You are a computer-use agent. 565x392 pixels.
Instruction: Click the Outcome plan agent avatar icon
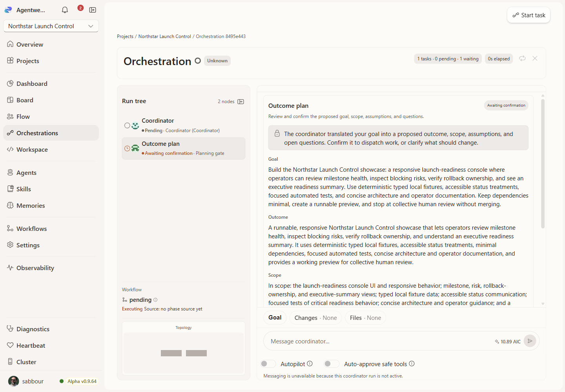tap(135, 148)
